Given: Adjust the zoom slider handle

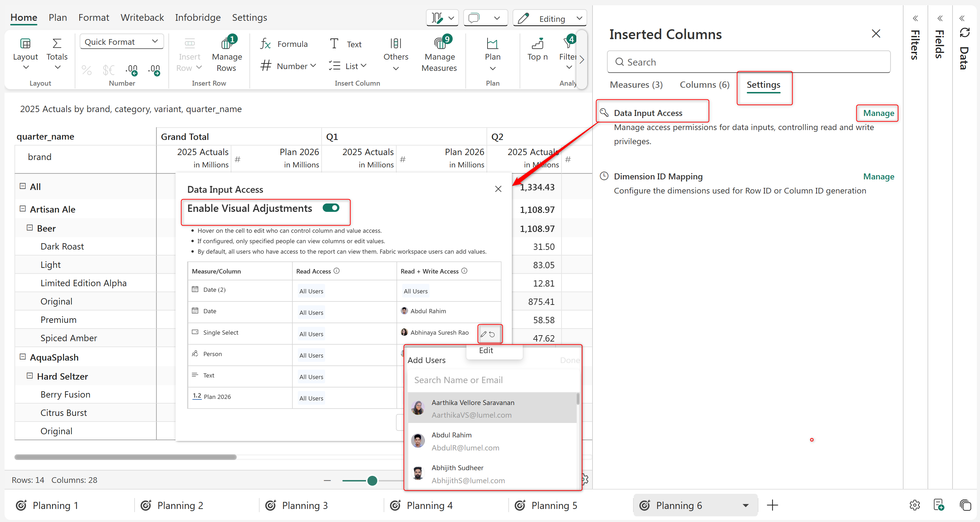Looking at the screenshot, I should coord(372,480).
